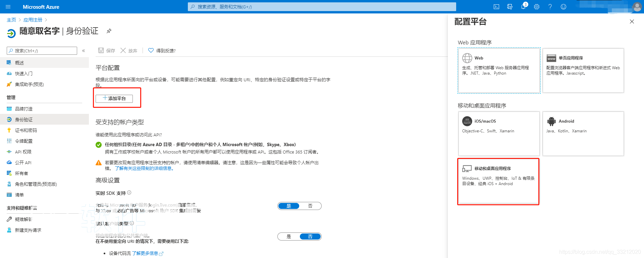Open the directory and subscription filter icon
Screen dimensions: 644x258
click(x=510, y=7)
